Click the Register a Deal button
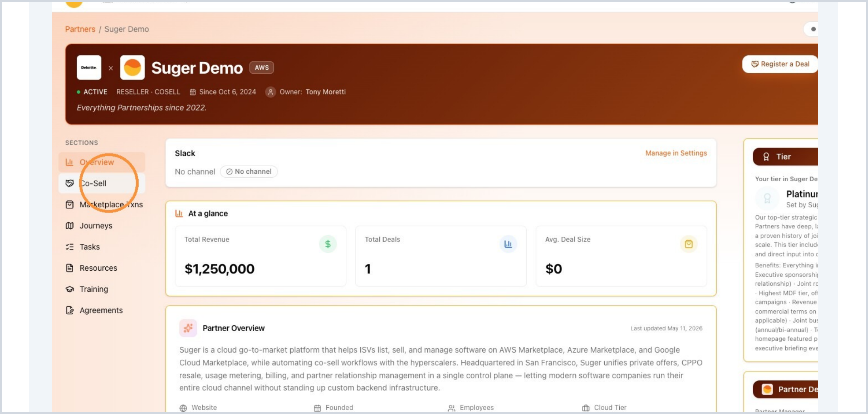 click(780, 64)
